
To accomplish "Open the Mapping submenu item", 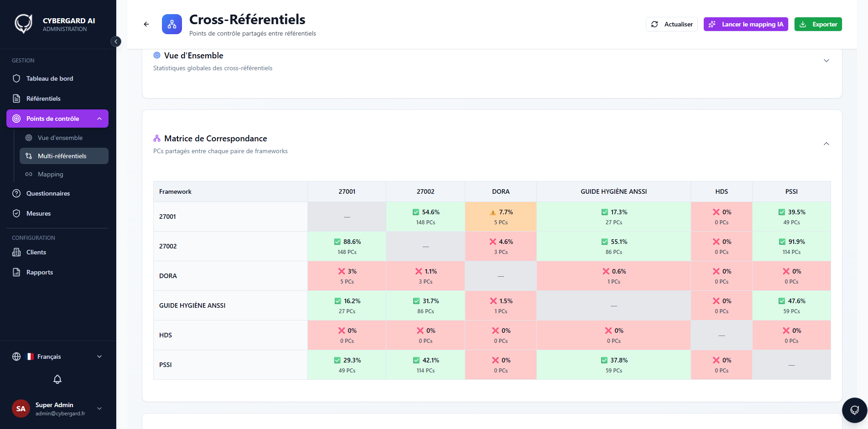I will (64, 174).
